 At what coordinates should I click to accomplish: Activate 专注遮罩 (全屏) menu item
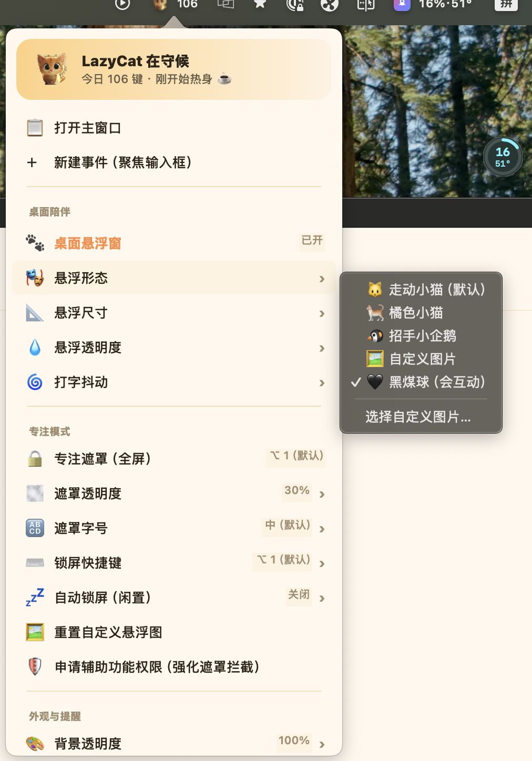click(173, 459)
